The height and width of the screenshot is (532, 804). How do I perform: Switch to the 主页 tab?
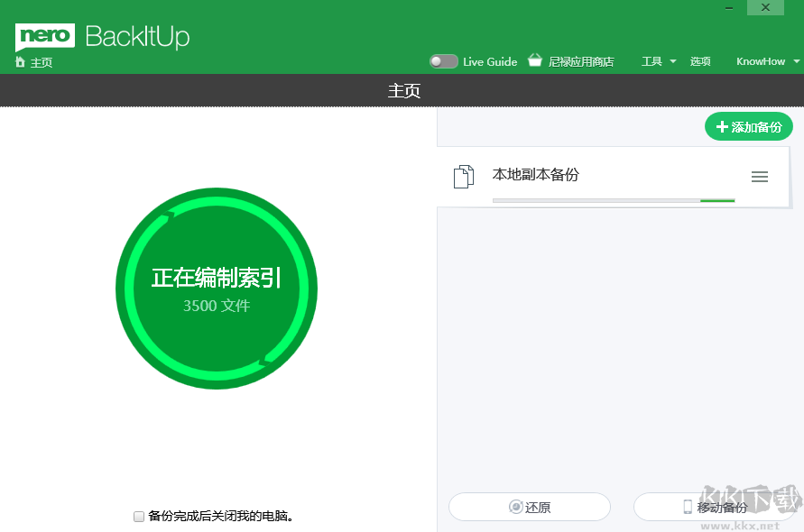coord(402,90)
